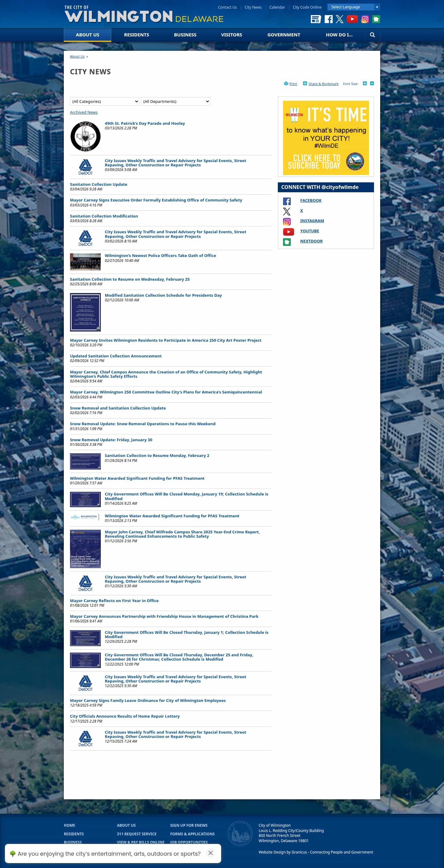Open the Visitors nav menu

(231, 35)
